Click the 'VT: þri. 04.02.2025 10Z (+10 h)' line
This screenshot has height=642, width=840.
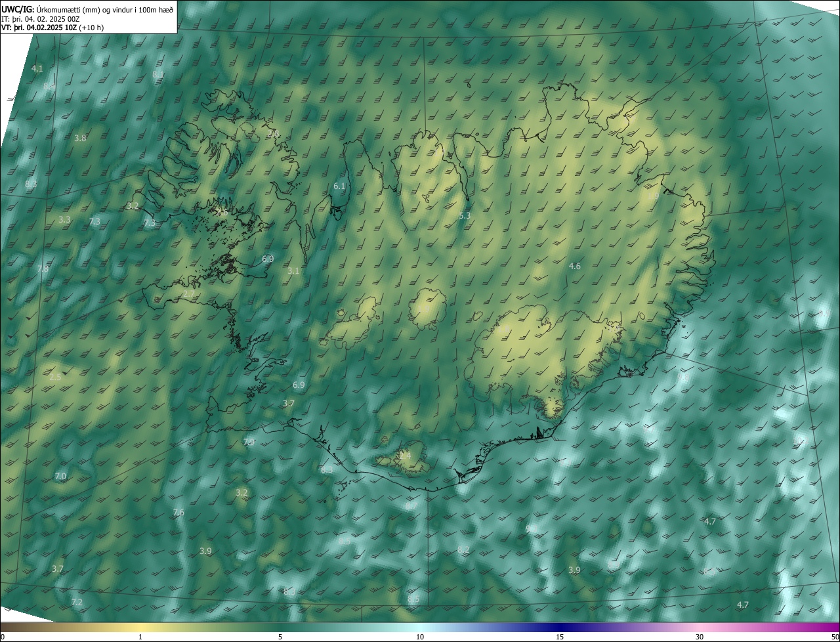52,28
